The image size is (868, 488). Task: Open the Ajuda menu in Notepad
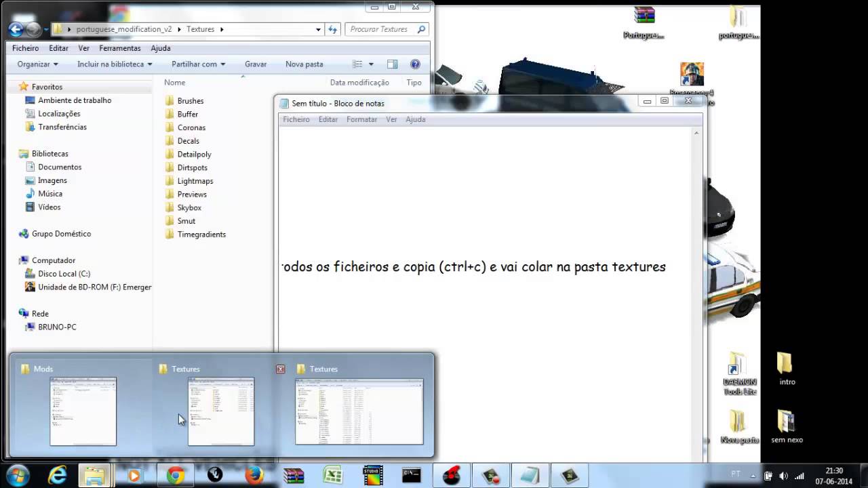[x=416, y=119]
